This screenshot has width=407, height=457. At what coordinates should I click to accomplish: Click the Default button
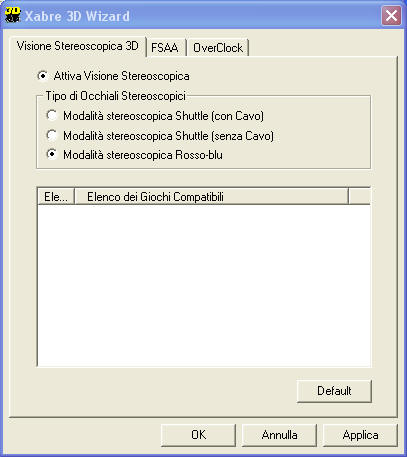[334, 391]
